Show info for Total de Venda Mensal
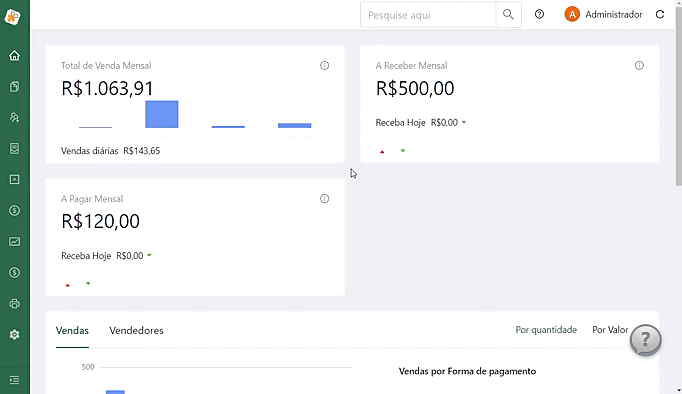Viewport: 682px width, 394px height. [324, 66]
